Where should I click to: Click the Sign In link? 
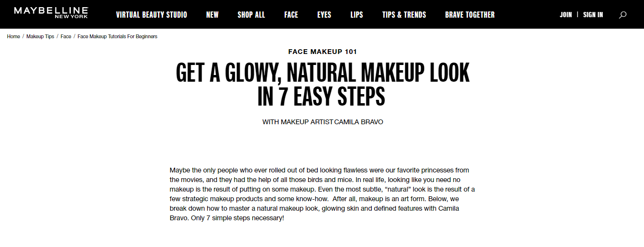593,15
